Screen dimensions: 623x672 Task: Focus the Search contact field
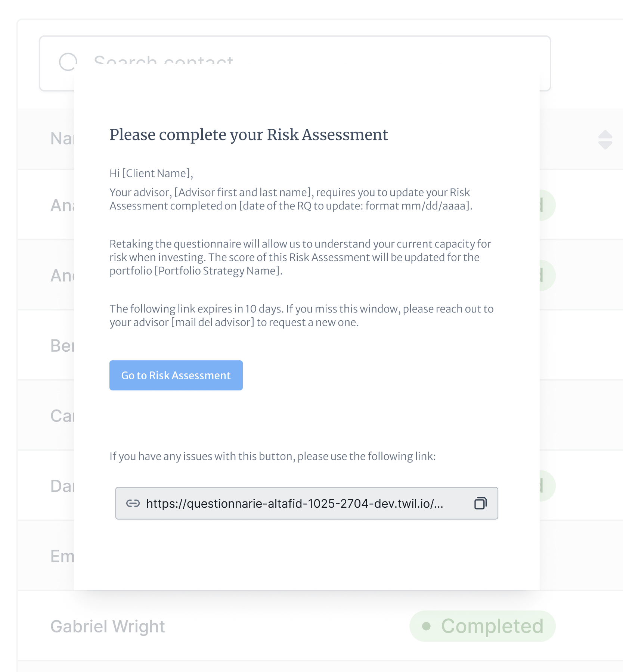click(295, 63)
